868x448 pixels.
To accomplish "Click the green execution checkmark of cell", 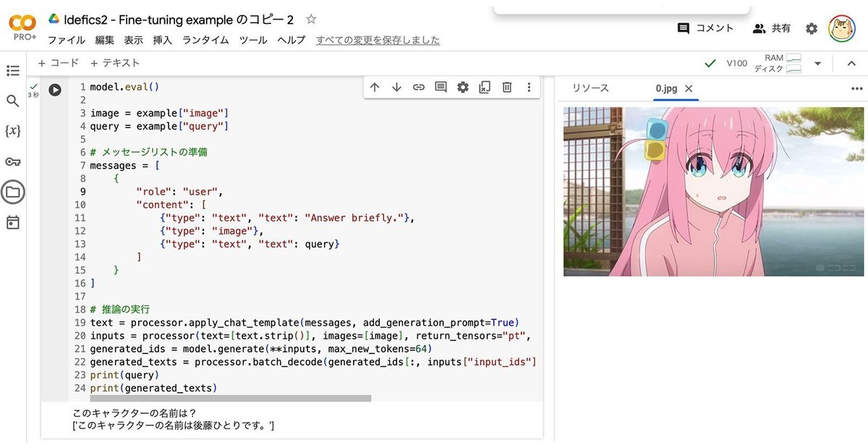I will pyautogui.click(x=33, y=86).
